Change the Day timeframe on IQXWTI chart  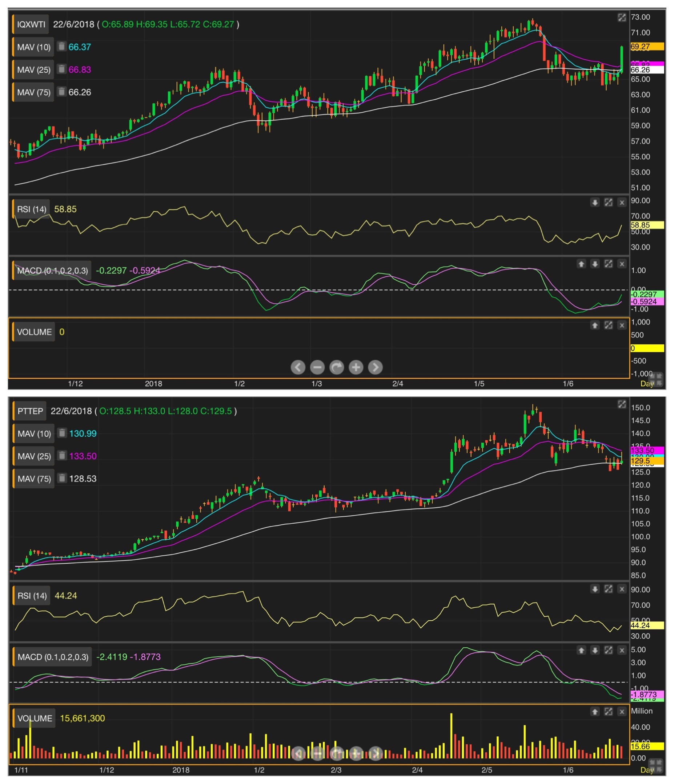[x=647, y=384]
